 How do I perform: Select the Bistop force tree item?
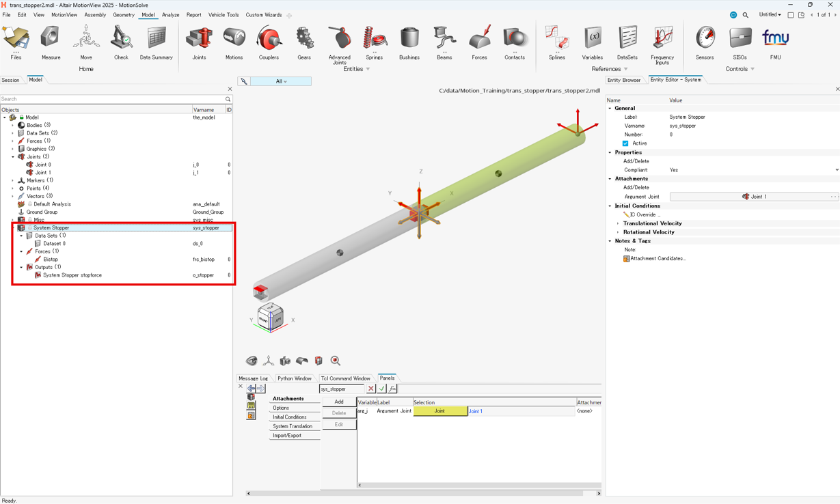[51, 260]
